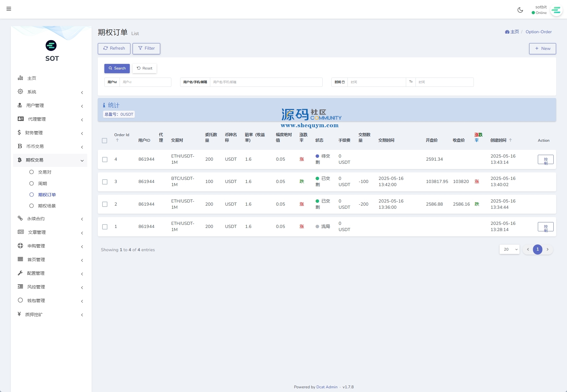This screenshot has width=567, height=392.
Task: Check the select-all checkbox in table header
Action: (105, 141)
